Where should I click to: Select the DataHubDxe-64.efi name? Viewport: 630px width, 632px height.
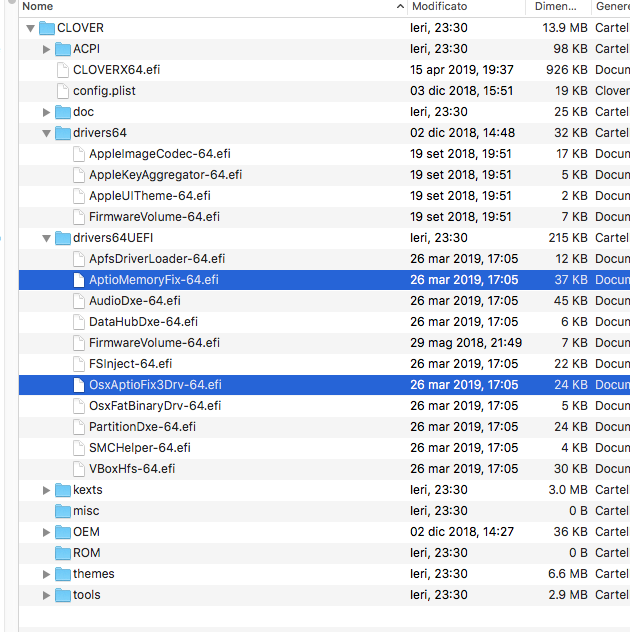[x=143, y=322]
